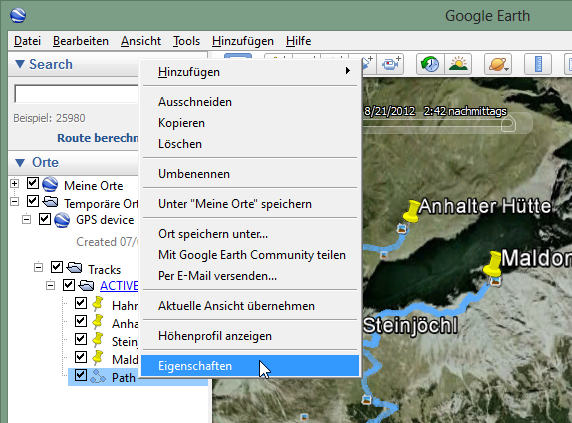This screenshot has width=572, height=423.
Task: Open the Tools menu
Action: (x=186, y=41)
